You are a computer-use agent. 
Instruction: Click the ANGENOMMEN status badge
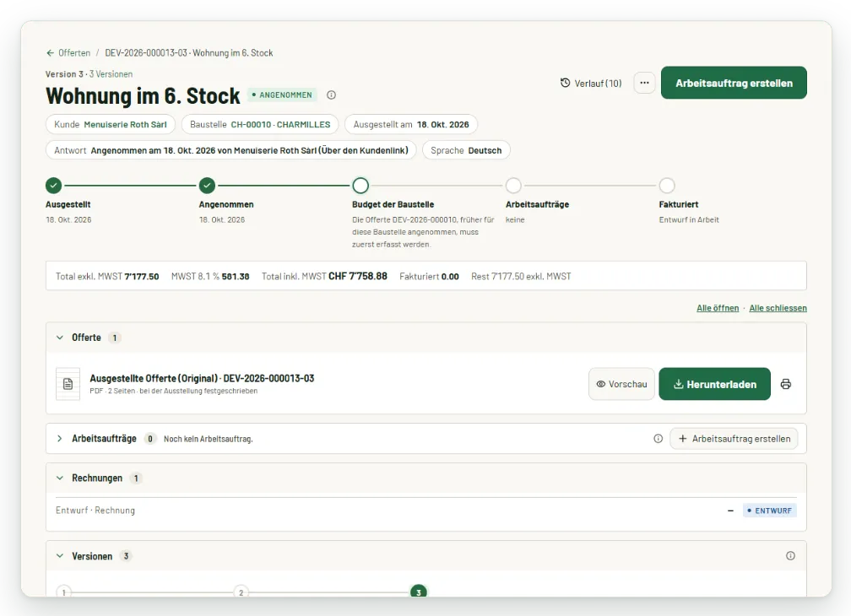click(x=282, y=95)
